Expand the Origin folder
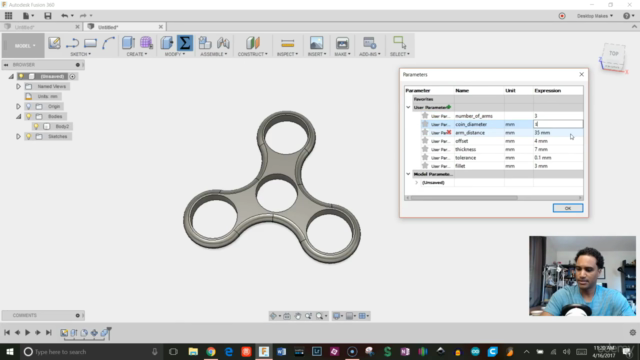The height and width of the screenshot is (360, 640). (18, 107)
